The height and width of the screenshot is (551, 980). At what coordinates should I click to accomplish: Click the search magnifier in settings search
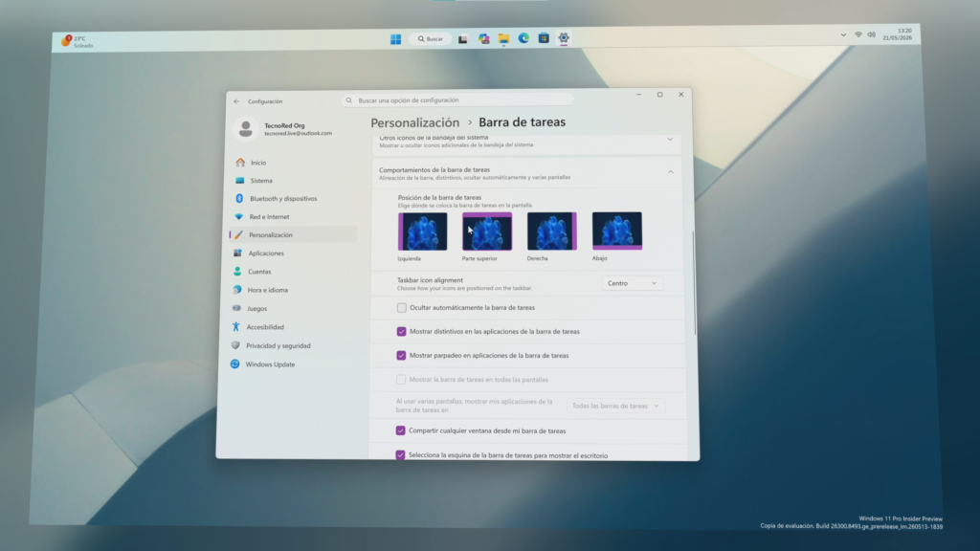pyautogui.click(x=349, y=100)
